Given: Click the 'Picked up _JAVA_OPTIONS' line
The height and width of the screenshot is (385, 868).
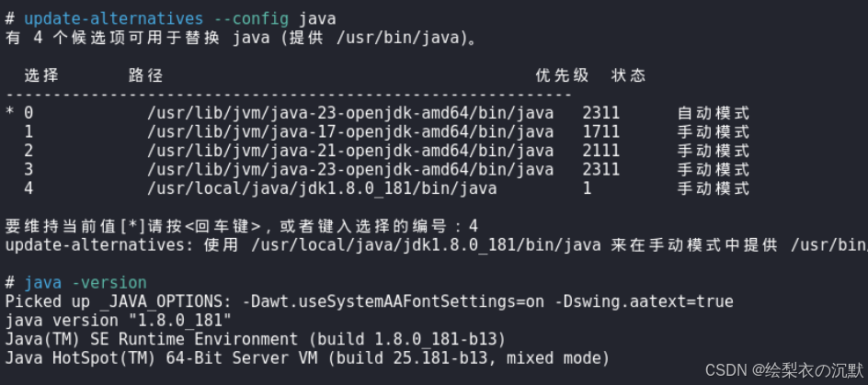Looking at the screenshot, I should coord(370,302).
